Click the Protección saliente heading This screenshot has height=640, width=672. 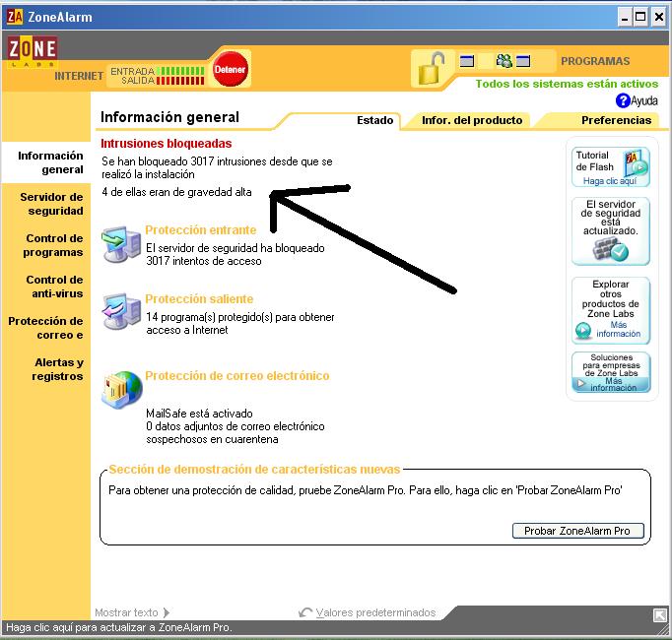199,299
